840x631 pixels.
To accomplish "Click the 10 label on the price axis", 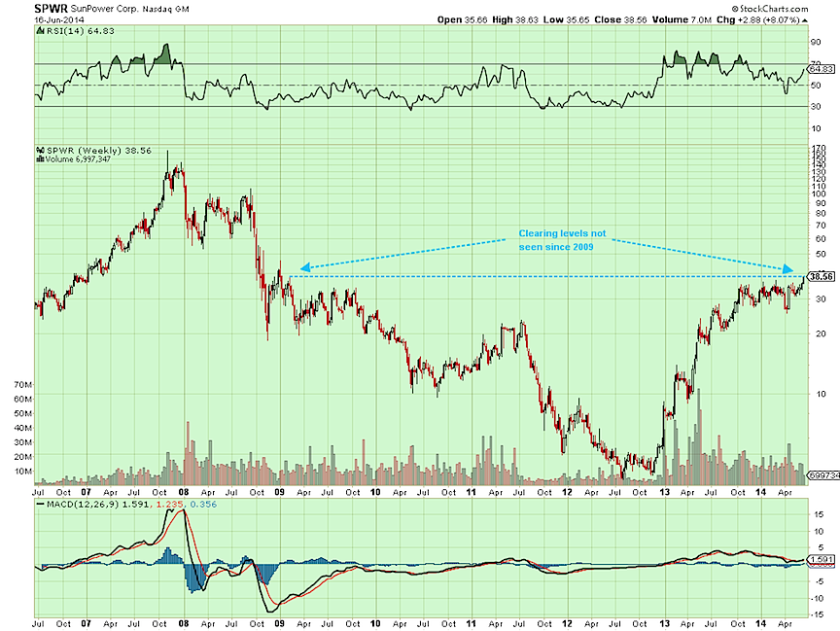I will point(821,394).
